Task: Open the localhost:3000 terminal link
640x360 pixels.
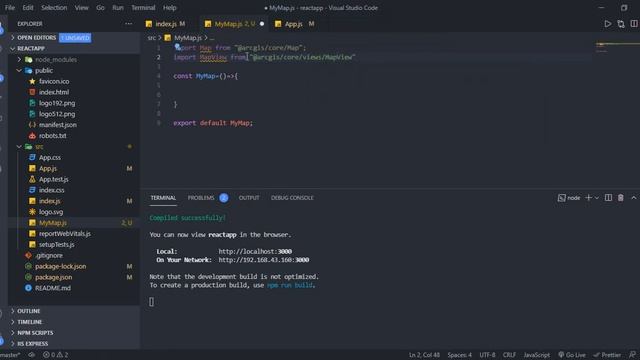Action: [255, 251]
